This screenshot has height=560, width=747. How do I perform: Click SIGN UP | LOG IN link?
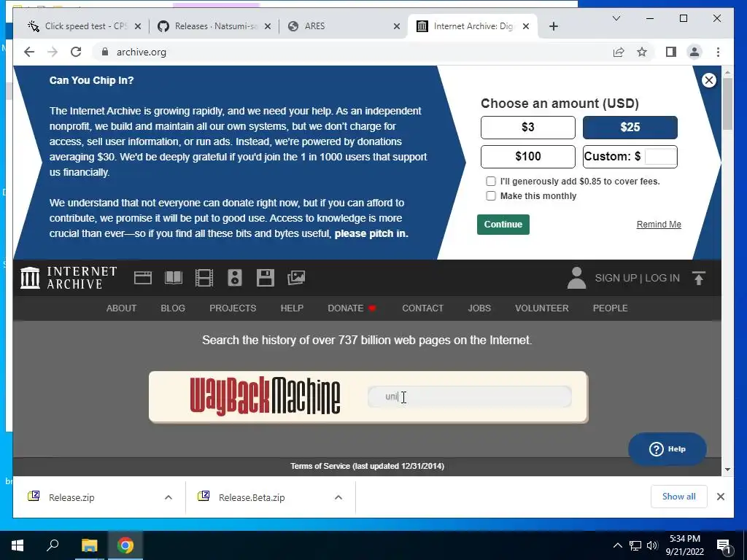638,278
